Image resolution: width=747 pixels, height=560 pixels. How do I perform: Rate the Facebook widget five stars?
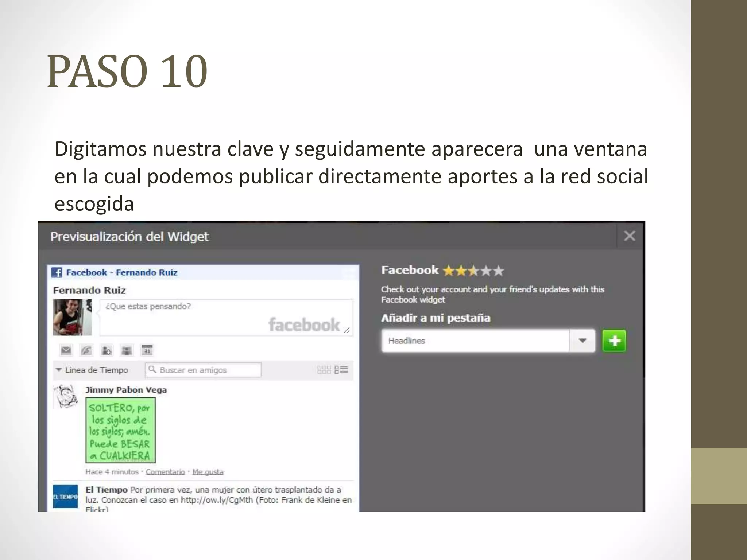499,271
